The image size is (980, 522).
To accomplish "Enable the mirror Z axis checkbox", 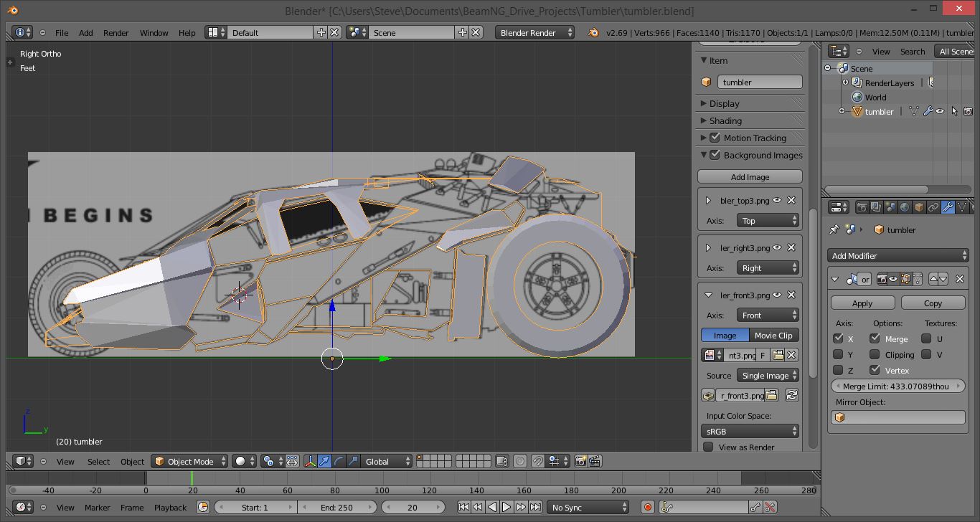I will coord(838,370).
